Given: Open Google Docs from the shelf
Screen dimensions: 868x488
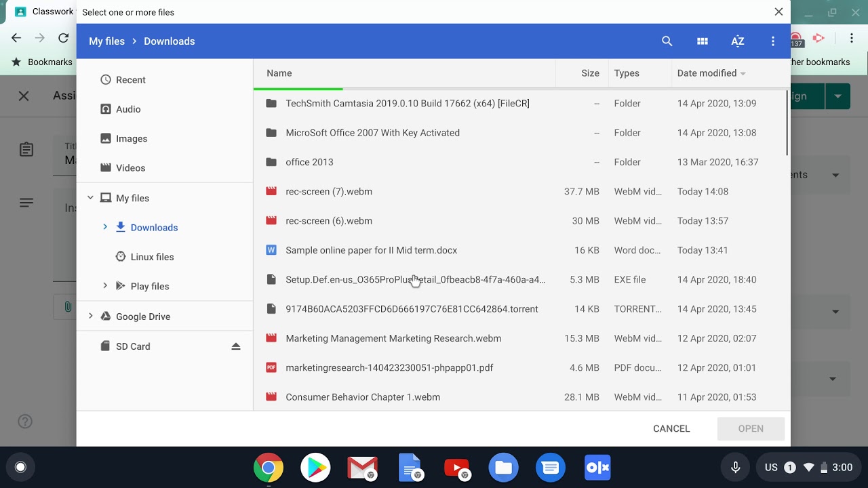Looking at the screenshot, I should click(410, 468).
